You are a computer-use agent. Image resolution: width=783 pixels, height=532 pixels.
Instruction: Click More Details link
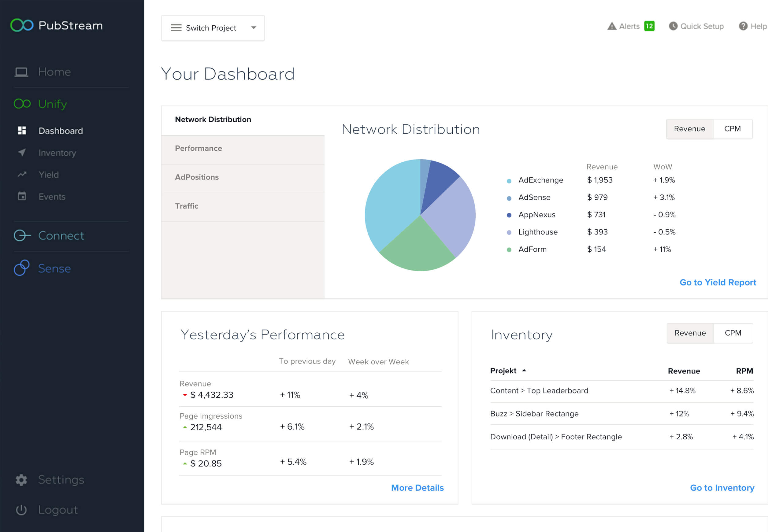point(417,488)
